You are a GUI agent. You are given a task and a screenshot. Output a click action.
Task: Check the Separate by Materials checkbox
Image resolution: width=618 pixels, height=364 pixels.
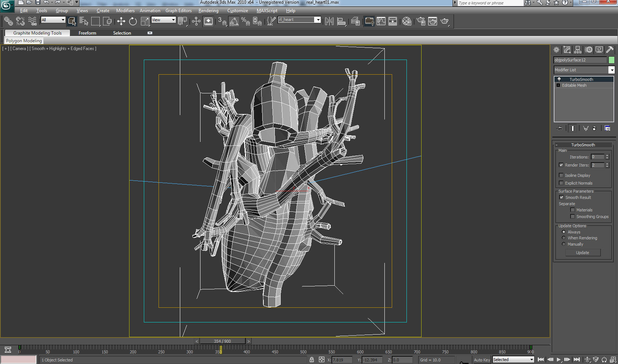[572, 210]
